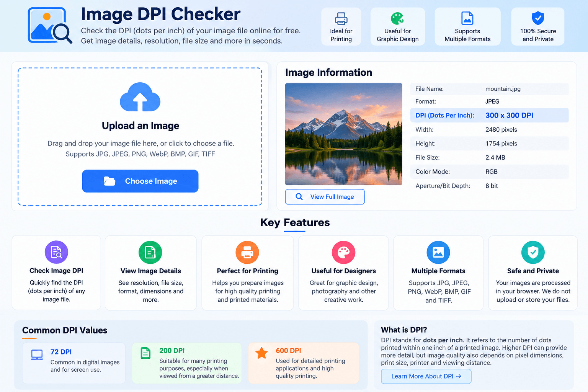Screen dimensions: 588x392
Task: Click the green View Image Details icon
Action: [x=150, y=252]
